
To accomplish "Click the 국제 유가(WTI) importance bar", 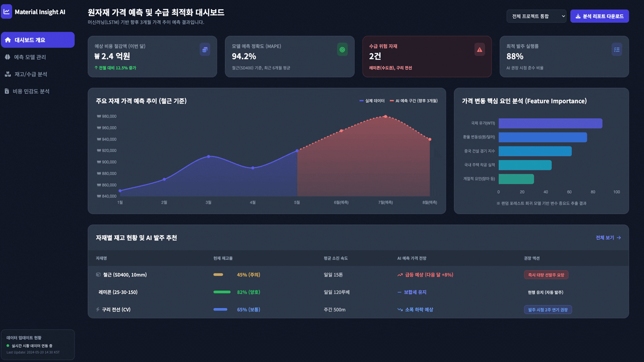I will point(550,123).
